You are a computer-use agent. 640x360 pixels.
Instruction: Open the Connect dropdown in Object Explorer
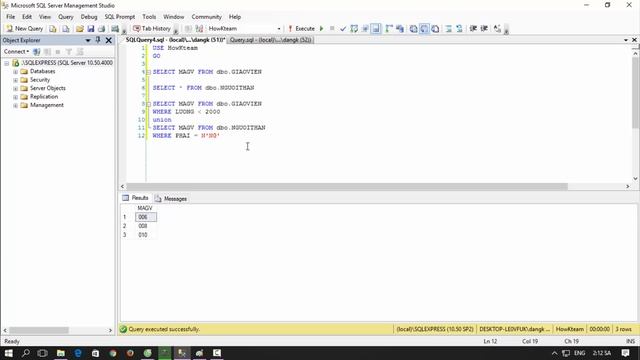click(16, 51)
